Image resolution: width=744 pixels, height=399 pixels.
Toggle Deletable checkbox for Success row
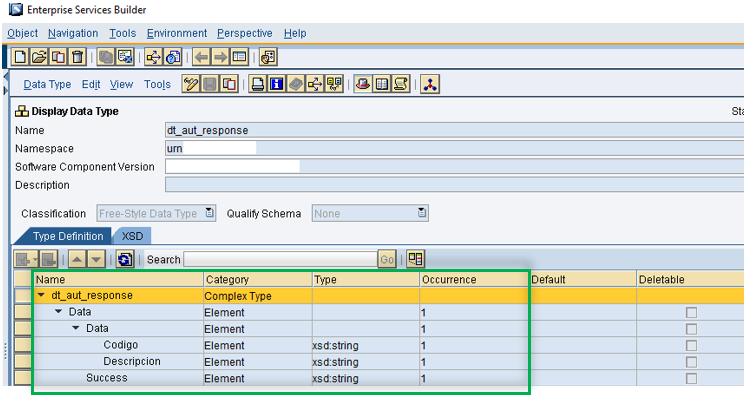tap(691, 379)
